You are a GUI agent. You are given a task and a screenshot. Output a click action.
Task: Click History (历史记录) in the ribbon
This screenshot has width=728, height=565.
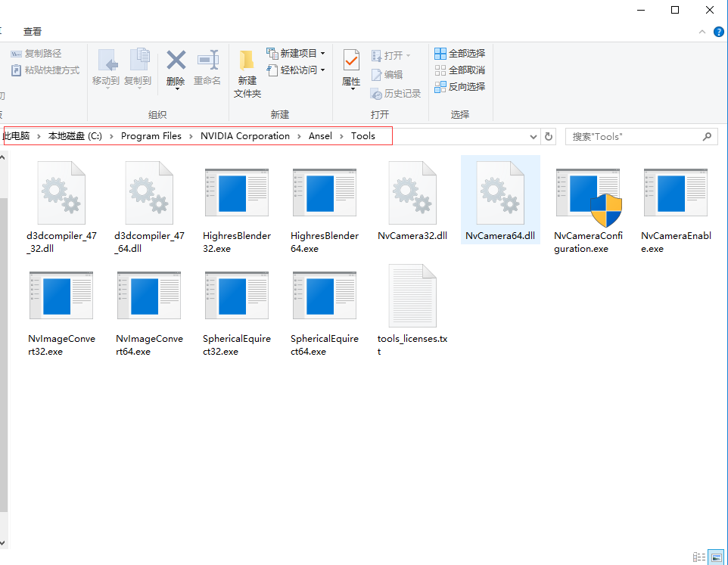(396, 94)
